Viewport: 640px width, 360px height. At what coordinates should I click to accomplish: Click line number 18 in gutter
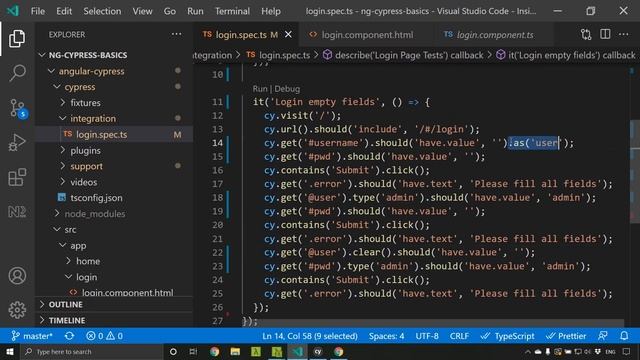[217, 198]
